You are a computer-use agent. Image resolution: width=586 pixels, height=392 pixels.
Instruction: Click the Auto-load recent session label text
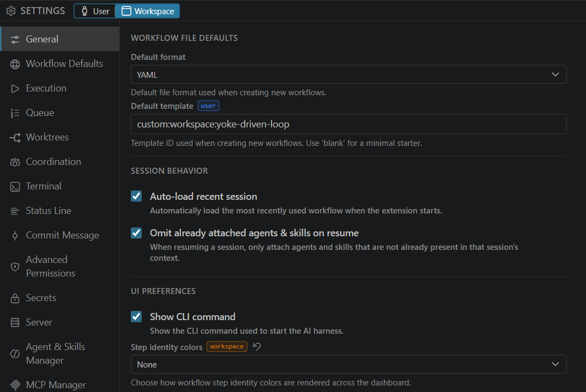204,197
